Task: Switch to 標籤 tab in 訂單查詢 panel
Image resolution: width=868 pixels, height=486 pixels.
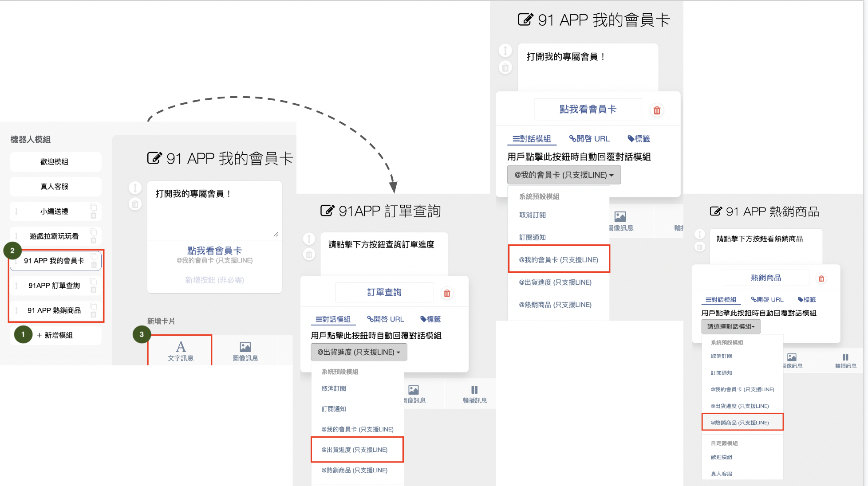Action: [430, 319]
